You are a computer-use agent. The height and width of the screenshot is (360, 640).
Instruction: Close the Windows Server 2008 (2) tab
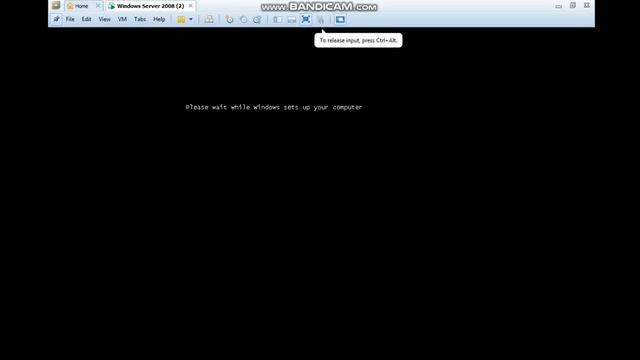point(191,6)
